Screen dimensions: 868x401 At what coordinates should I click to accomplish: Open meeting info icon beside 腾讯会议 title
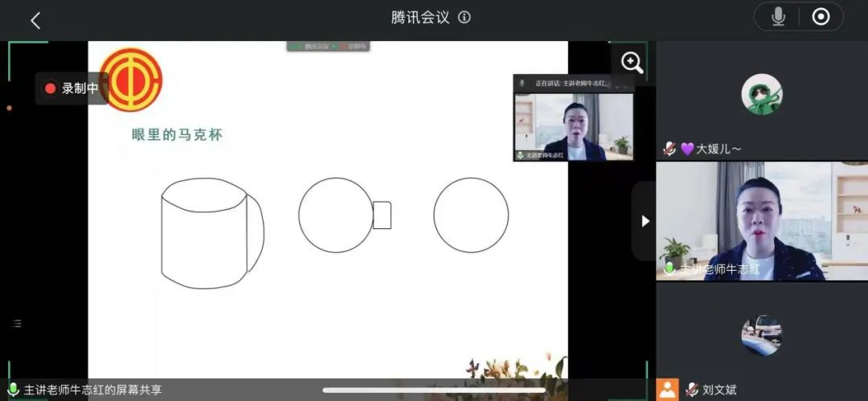[x=465, y=18]
